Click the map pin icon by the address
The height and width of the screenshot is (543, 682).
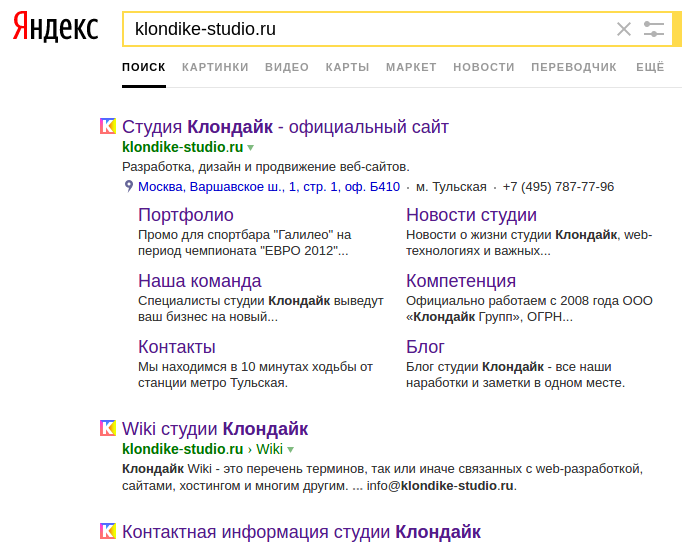coord(128,186)
